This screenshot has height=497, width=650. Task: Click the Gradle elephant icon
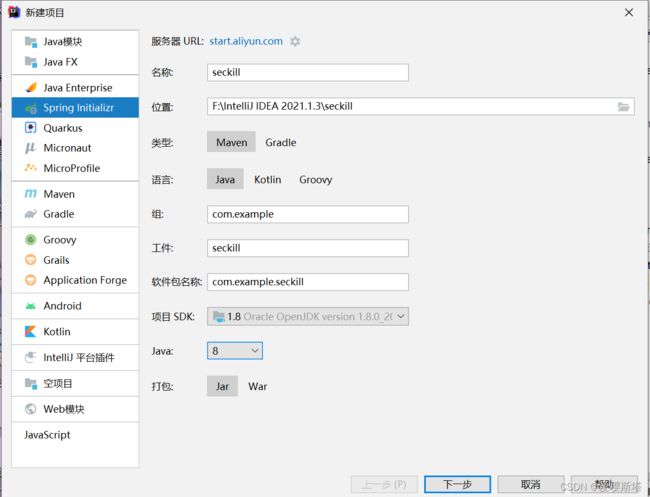pos(31,214)
